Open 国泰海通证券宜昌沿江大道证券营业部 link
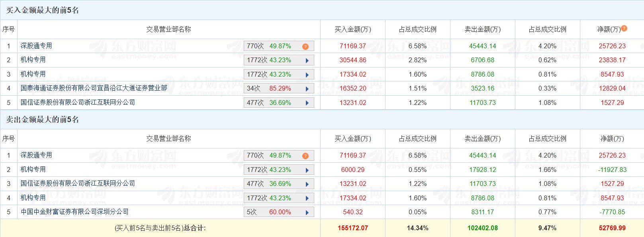This screenshot has height=237, width=644. point(94,88)
